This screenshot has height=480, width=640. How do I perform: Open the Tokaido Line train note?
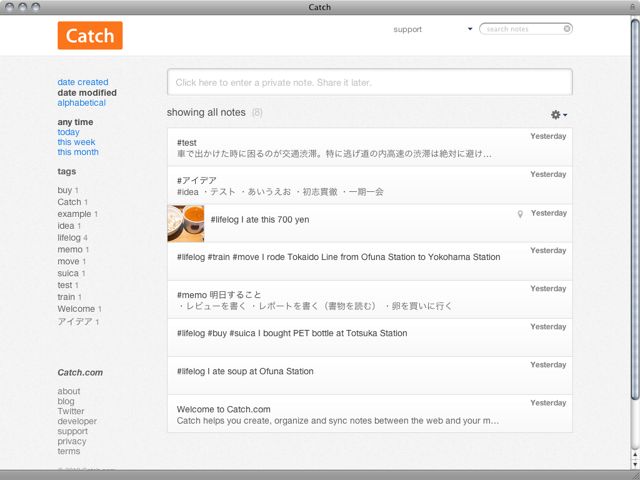click(370, 261)
